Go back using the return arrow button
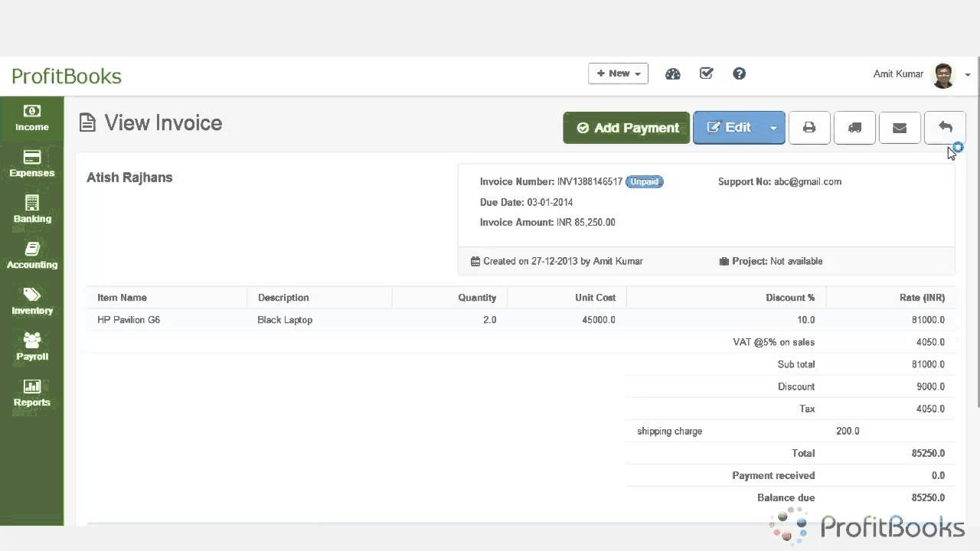Image resolution: width=980 pixels, height=551 pixels. 946,128
